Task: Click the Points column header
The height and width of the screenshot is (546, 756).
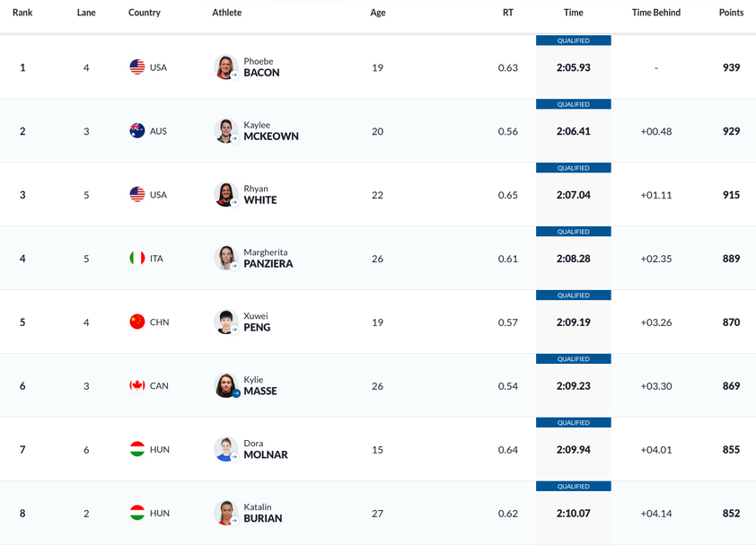Action: tap(731, 13)
